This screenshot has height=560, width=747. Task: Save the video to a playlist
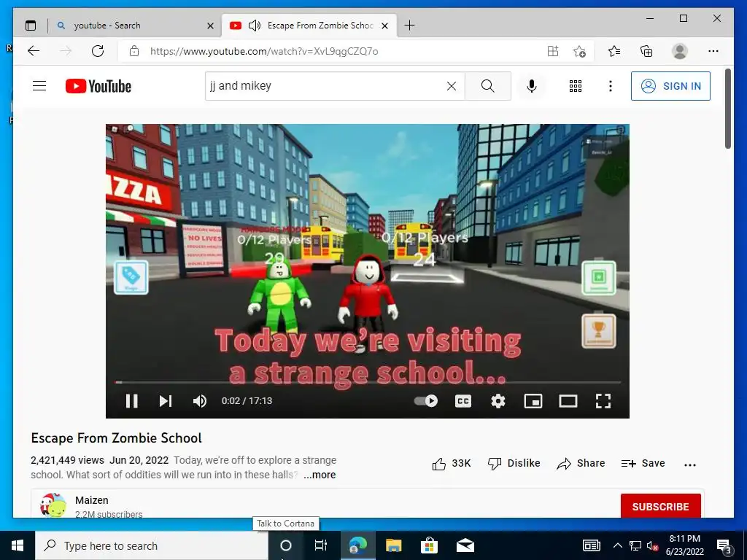pos(643,463)
